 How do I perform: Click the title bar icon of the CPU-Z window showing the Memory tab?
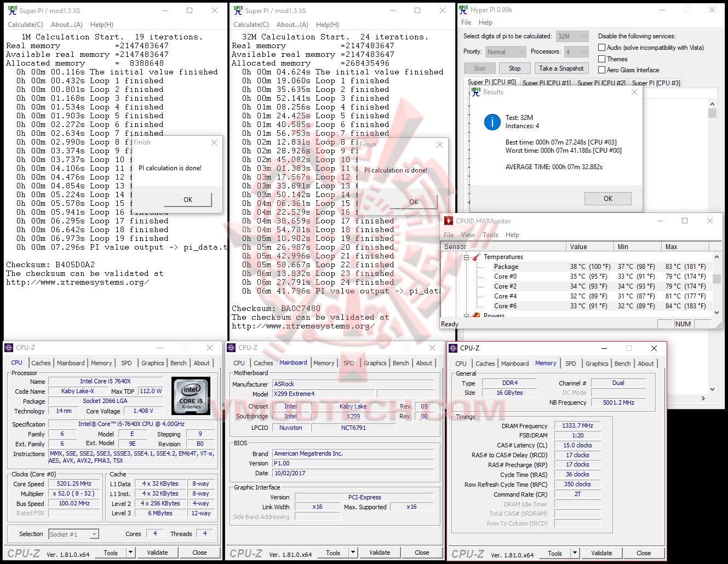pos(453,348)
